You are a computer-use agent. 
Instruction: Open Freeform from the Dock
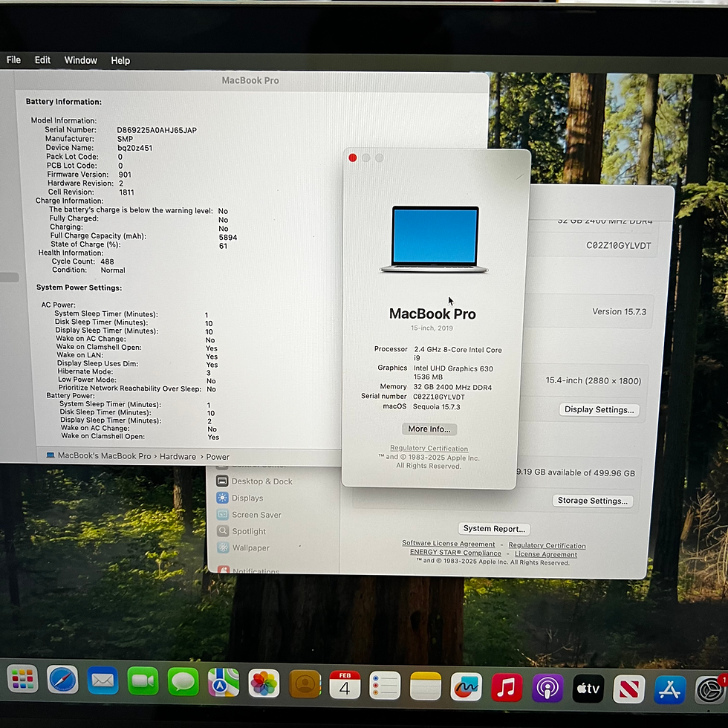(467, 686)
